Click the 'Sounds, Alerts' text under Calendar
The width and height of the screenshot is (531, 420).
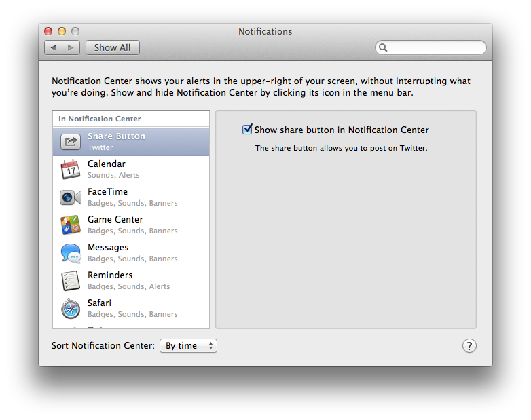pos(113,175)
